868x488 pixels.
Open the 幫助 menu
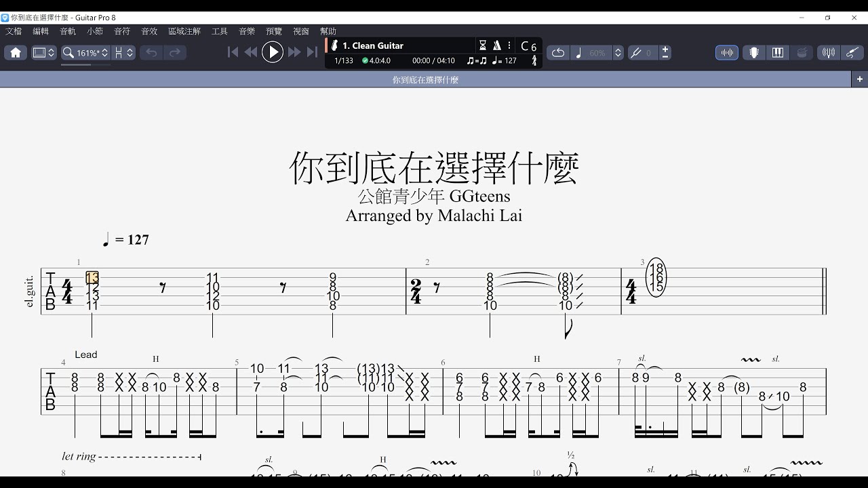[328, 31]
